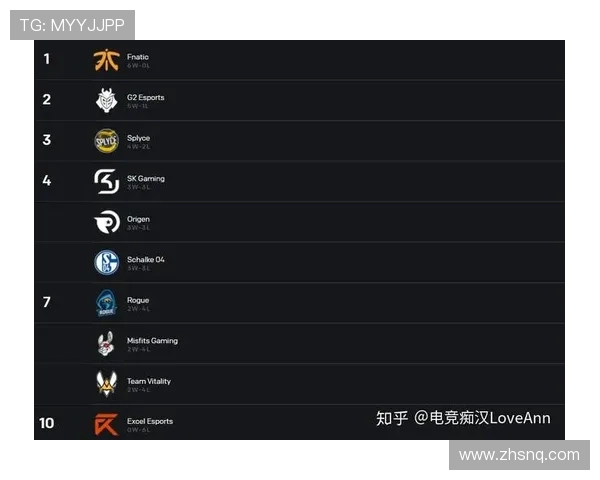This screenshot has width=600, height=480.
Task: Click the Team Vitality bee logo
Action: tap(106, 384)
